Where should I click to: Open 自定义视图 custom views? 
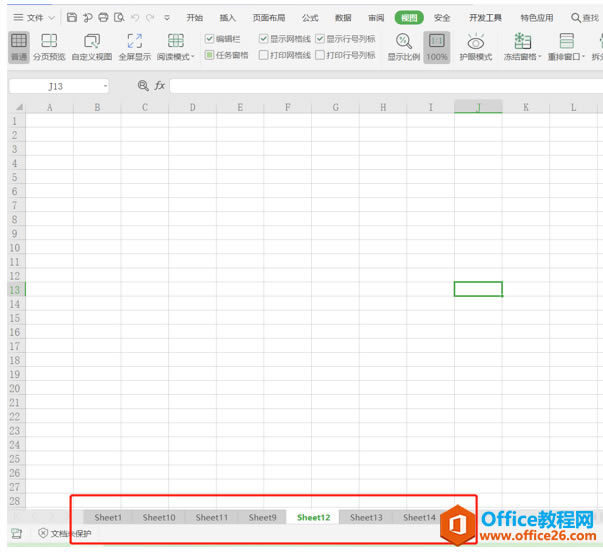click(x=92, y=47)
